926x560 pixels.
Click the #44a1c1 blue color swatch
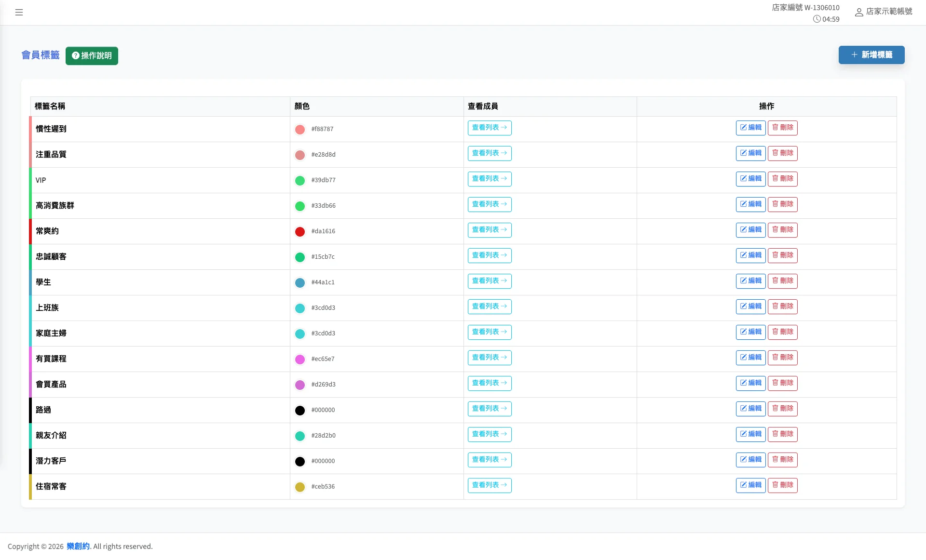[x=300, y=283]
